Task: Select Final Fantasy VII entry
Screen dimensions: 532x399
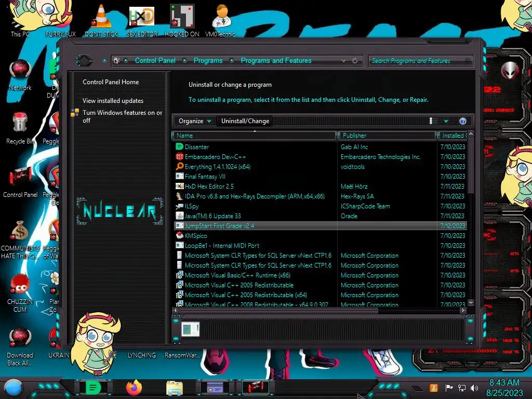Action: (320, 177)
